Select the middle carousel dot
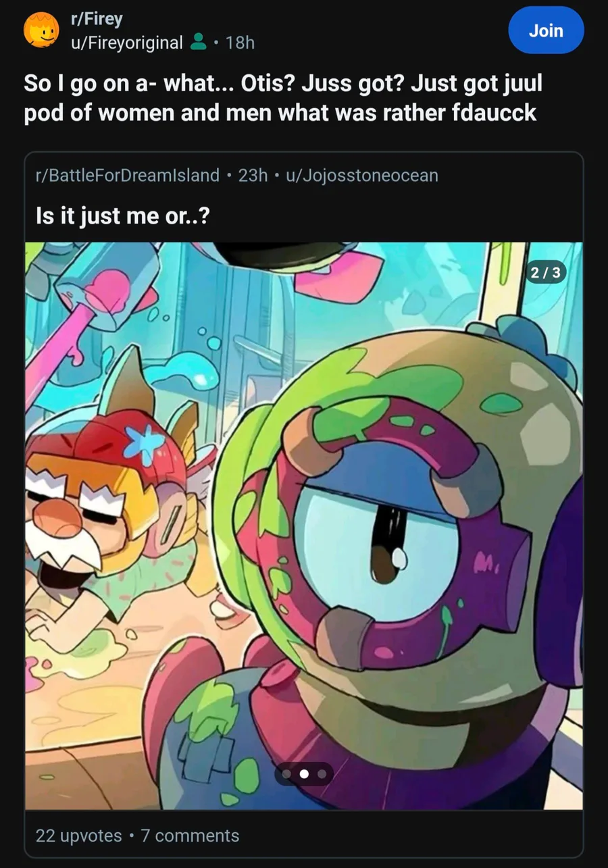Image resolution: width=608 pixels, height=868 pixels. click(304, 773)
